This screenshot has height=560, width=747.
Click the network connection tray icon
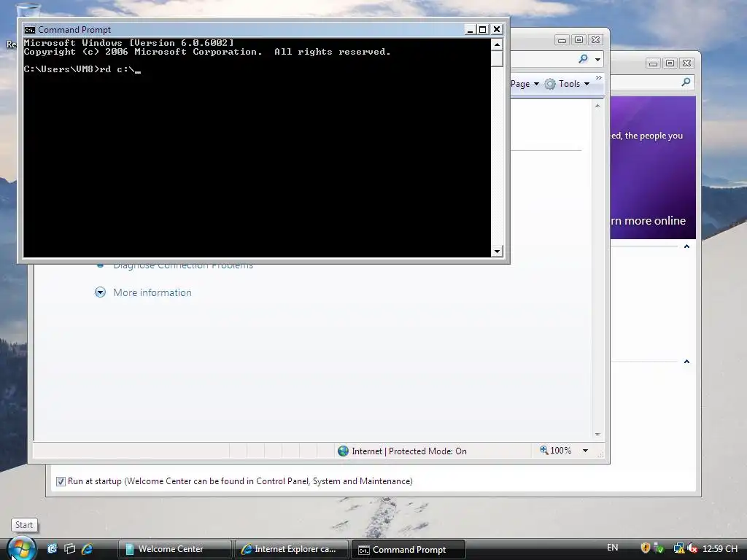pyautogui.click(x=678, y=548)
